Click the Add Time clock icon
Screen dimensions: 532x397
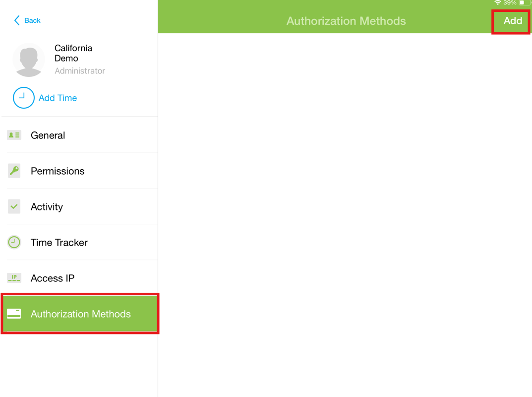[23, 98]
